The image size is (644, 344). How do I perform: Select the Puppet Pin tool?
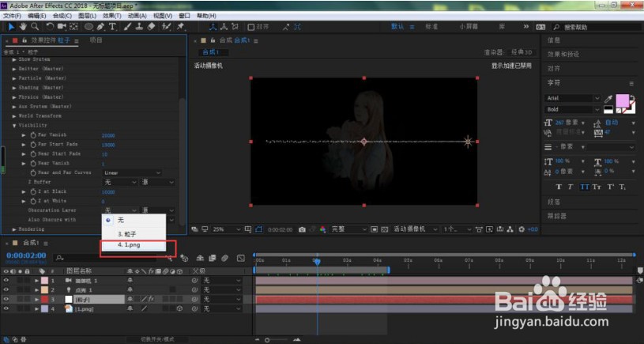pos(180,26)
